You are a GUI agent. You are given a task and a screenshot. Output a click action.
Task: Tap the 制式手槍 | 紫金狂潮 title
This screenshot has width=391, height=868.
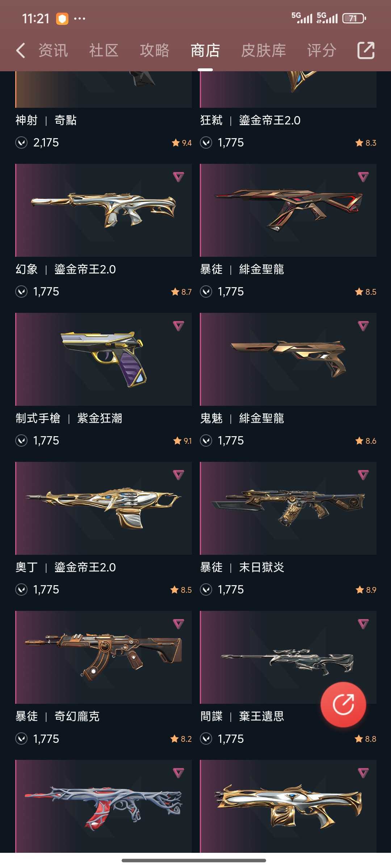(69, 418)
